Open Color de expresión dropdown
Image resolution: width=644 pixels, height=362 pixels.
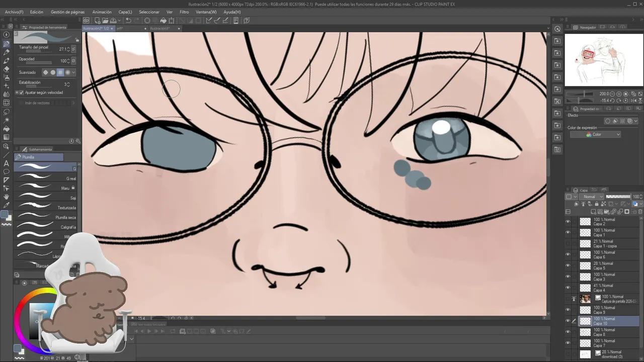pos(595,134)
